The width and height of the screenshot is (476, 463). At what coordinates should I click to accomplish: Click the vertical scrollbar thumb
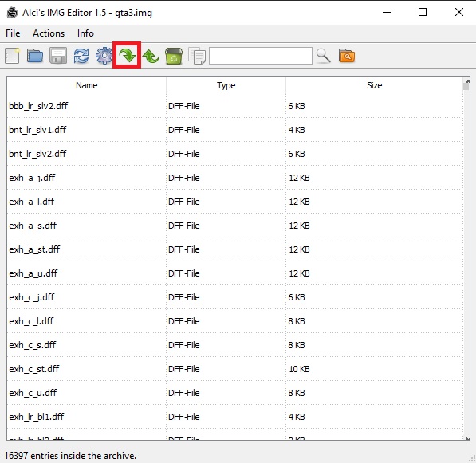[466, 87]
